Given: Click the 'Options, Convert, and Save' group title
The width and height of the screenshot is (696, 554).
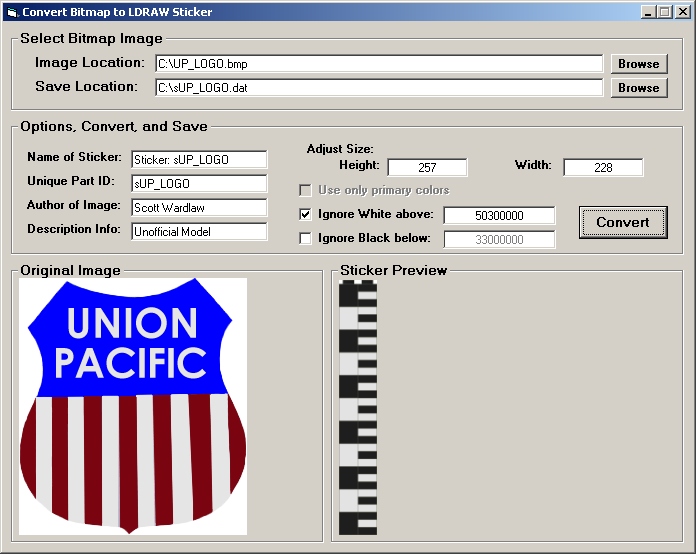Looking at the screenshot, I should (114, 127).
